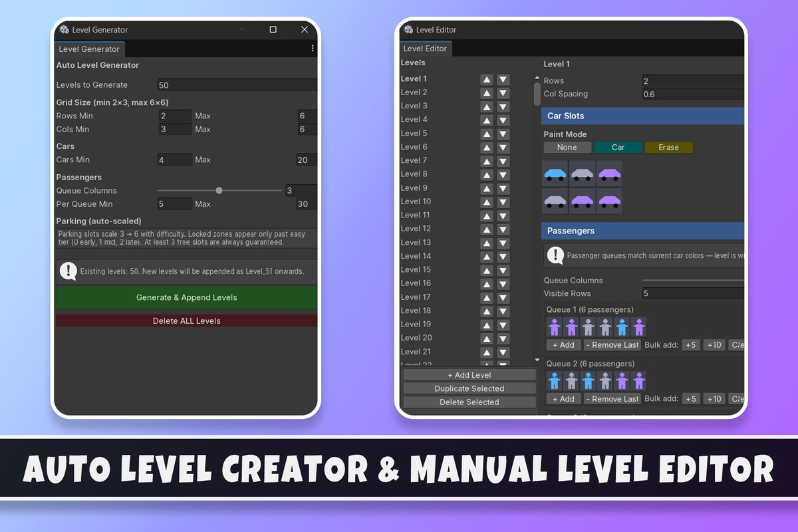Switch to the Level Generator tab
The height and width of the screenshot is (532, 798).
89,49
